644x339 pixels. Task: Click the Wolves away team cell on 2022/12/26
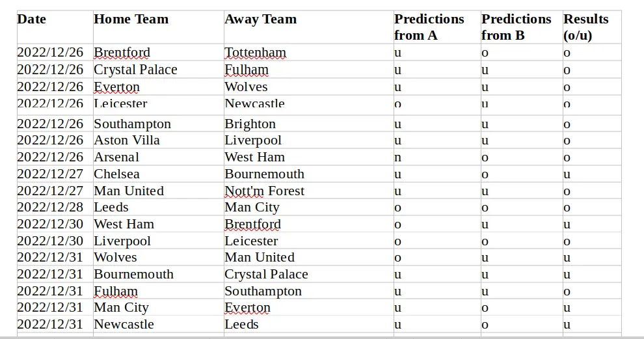tap(308, 87)
